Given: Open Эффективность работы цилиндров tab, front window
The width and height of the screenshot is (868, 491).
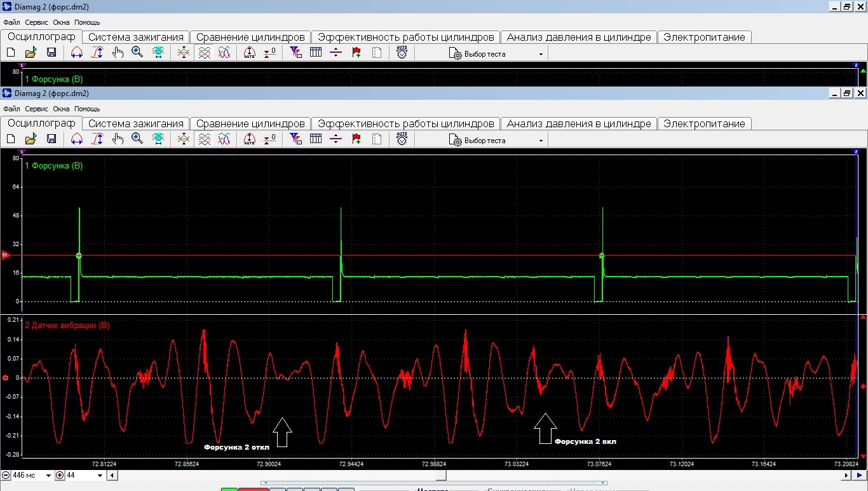Looking at the screenshot, I should tap(405, 123).
